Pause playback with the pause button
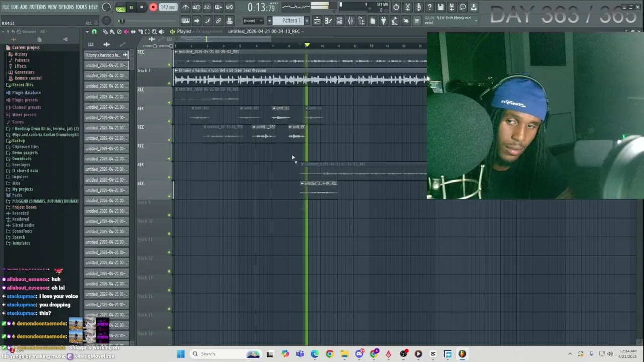Image resolution: width=644 pixels, height=362 pixels. click(131, 7)
